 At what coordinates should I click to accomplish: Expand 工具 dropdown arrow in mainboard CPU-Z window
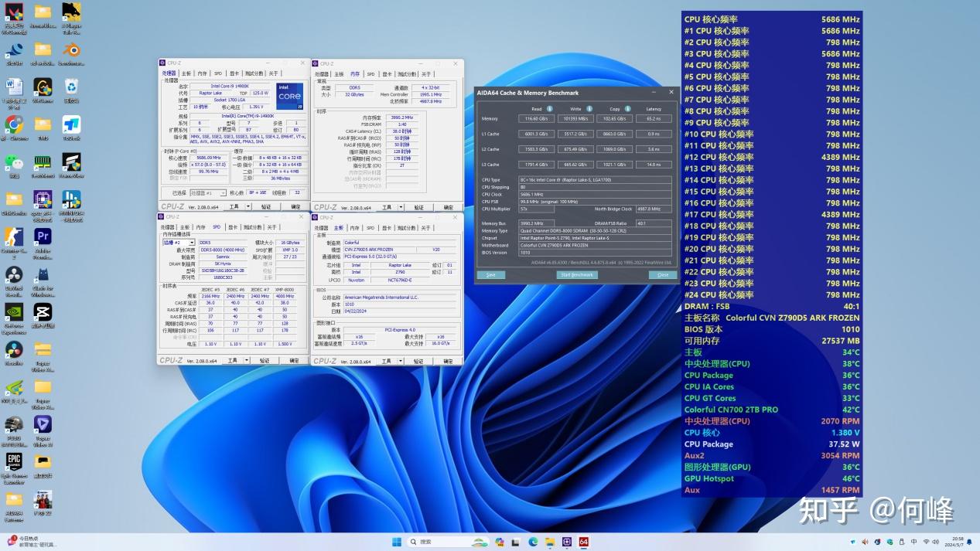[x=401, y=361]
